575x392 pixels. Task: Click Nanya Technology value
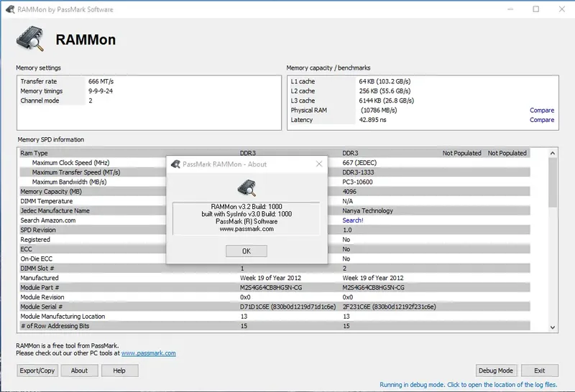click(x=367, y=210)
